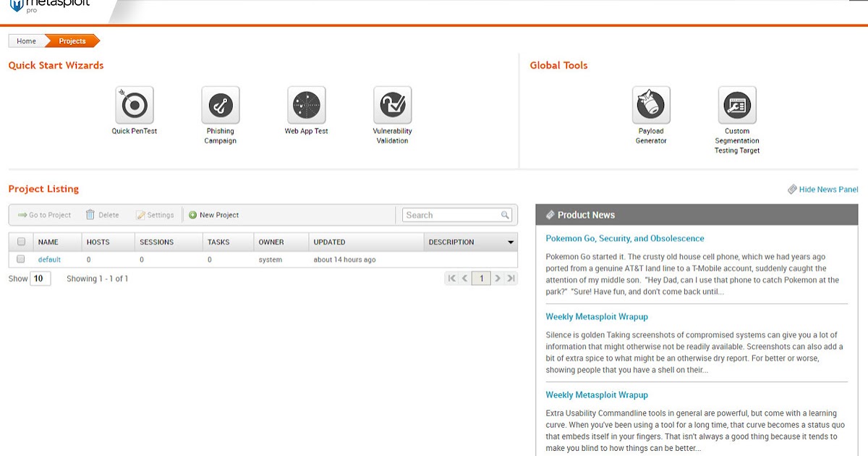
Task: Click the Product News panel header
Action: (697, 215)
